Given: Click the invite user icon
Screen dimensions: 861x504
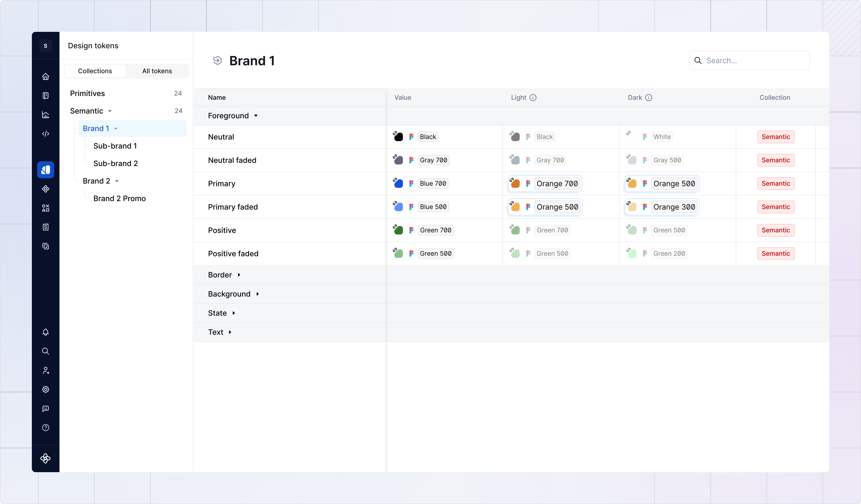Looking at the screenshot, I should click(x=45, y=371).
